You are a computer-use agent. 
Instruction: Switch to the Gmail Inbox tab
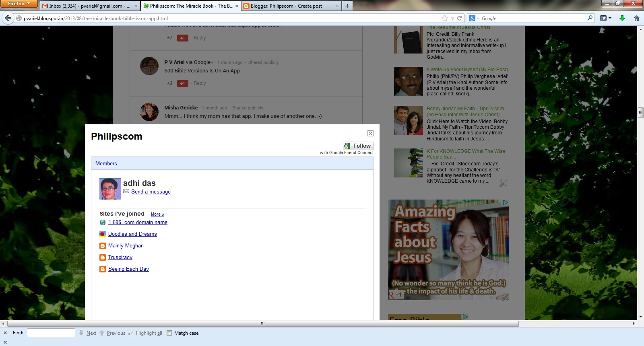(x=90, y=6)
